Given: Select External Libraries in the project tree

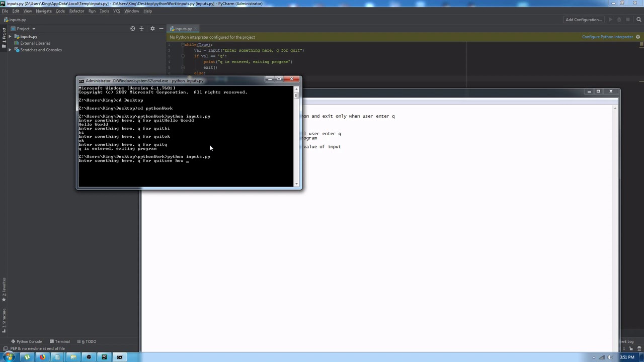Looking at the screenshot, I should coord(35,43).
